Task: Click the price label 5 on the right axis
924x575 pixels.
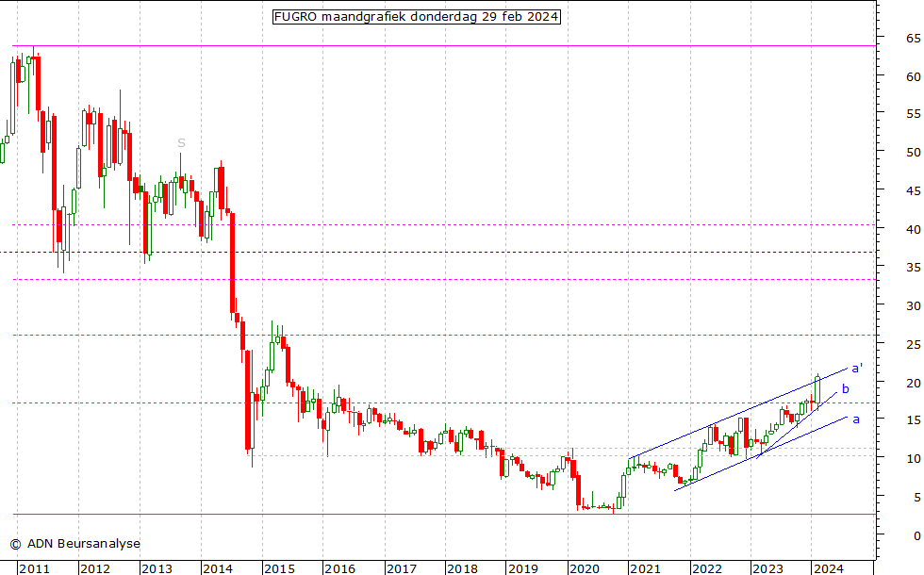Action: (916, 498)
